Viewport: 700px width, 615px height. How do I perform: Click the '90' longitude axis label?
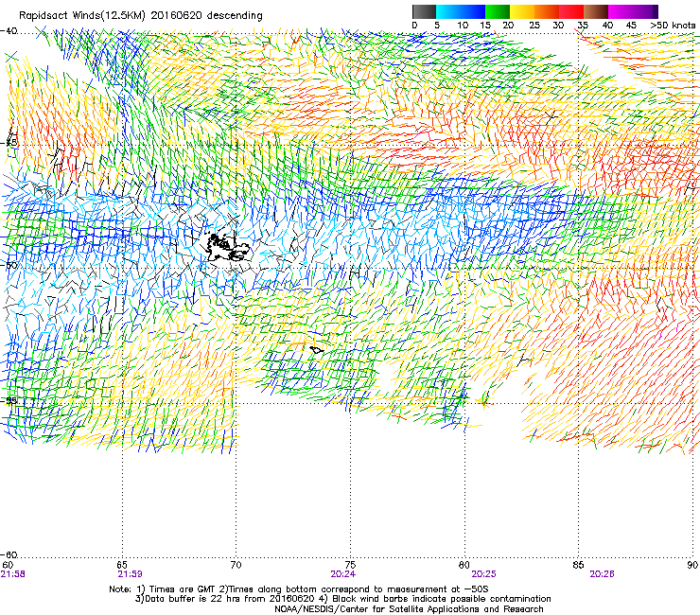click(692, 565)
